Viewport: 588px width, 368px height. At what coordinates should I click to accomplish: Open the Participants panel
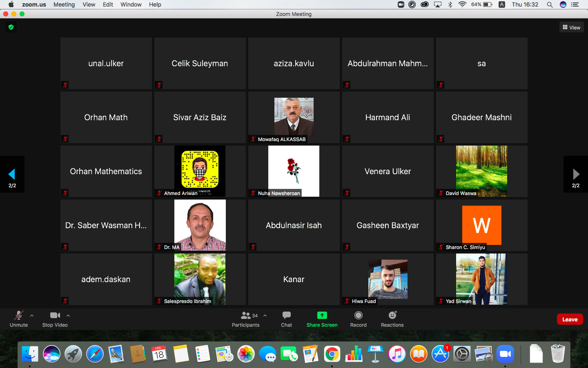coord(245,319)
